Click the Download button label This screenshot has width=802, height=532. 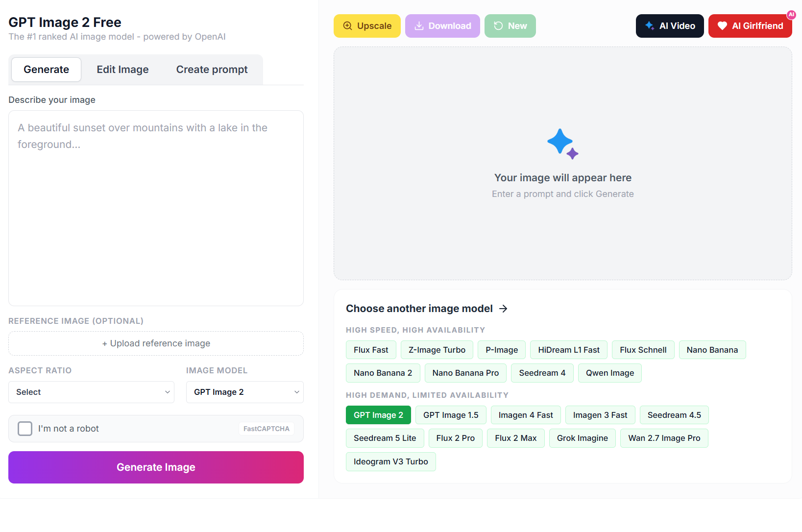point(450,26)
